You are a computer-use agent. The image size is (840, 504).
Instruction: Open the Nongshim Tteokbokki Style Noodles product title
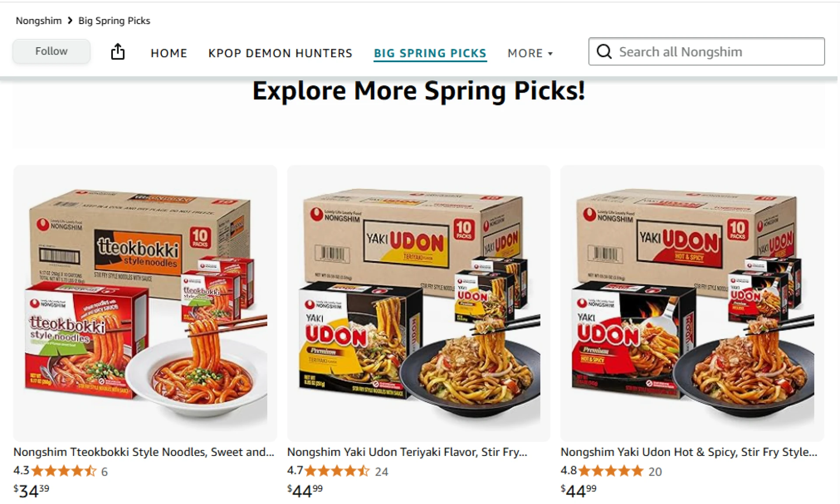pos(144,452)
